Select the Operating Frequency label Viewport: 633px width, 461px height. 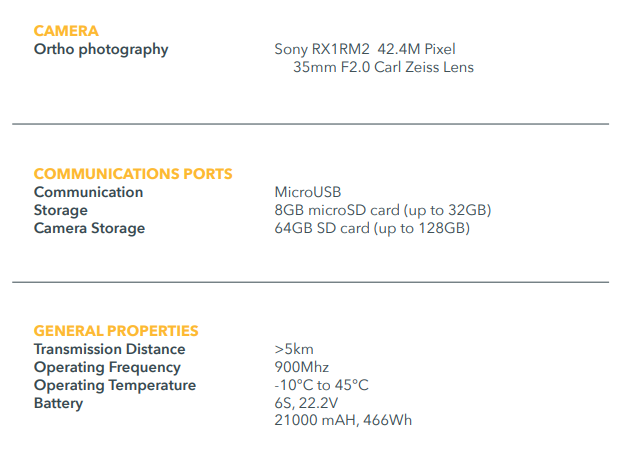[x=108, y=367]
